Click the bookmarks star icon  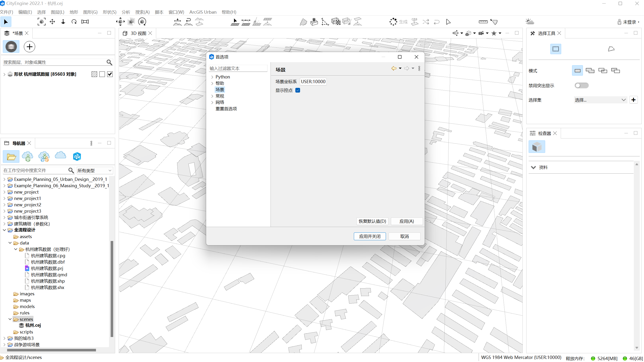(494, 33)
